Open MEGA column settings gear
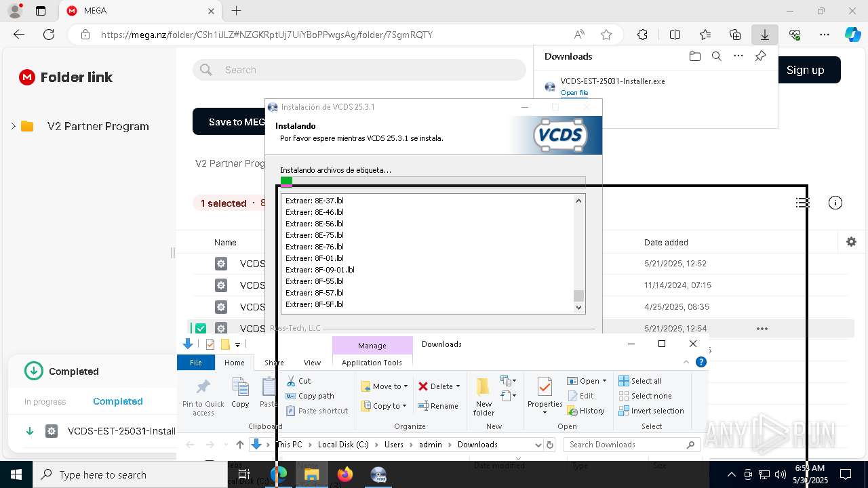 coord(851,242)
